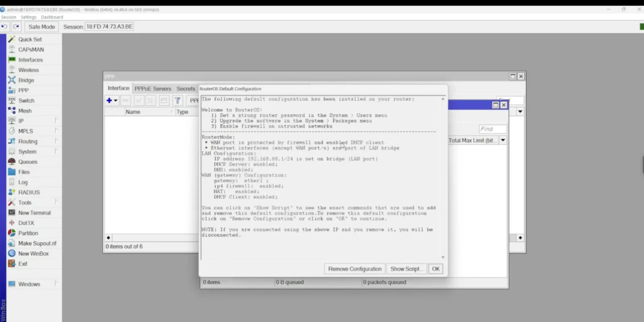644x322 pixels.
Task: Click the dialog text scrollbar down arrow
Action: tap(443, 258)
